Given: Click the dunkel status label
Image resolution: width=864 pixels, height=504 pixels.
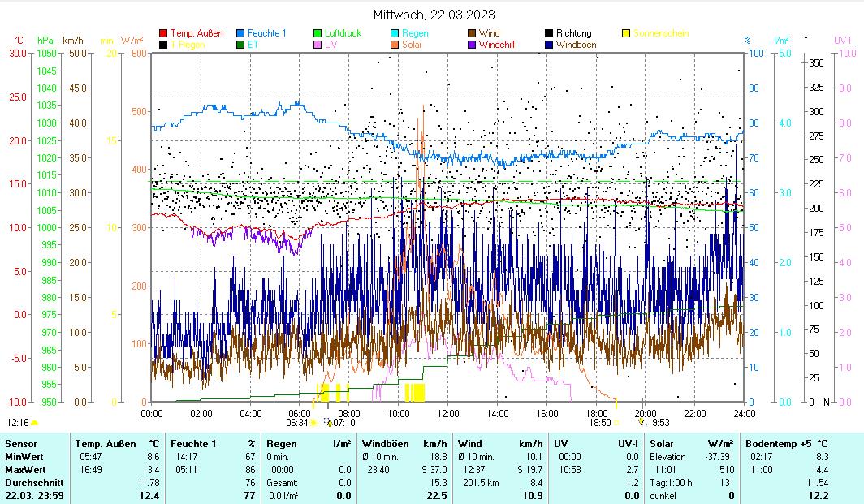Looking at the screenshot, I should pyautogui.click(x=663, y=496).
